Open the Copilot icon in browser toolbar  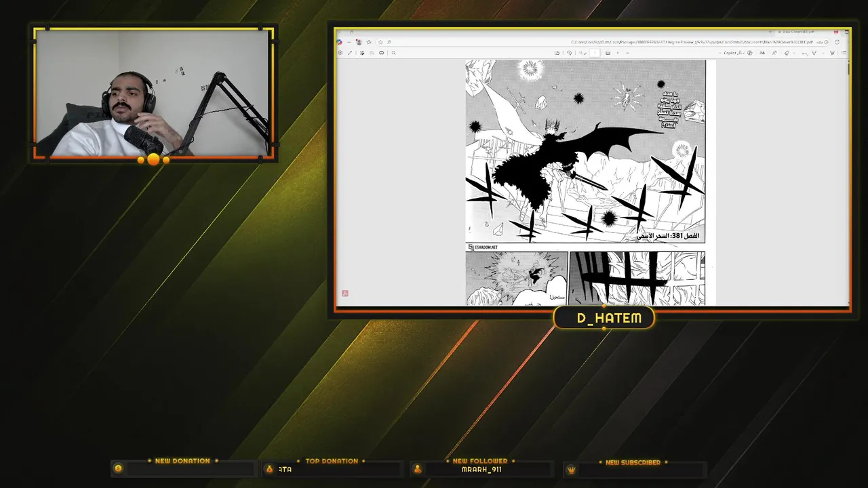[x=339, y=42]
